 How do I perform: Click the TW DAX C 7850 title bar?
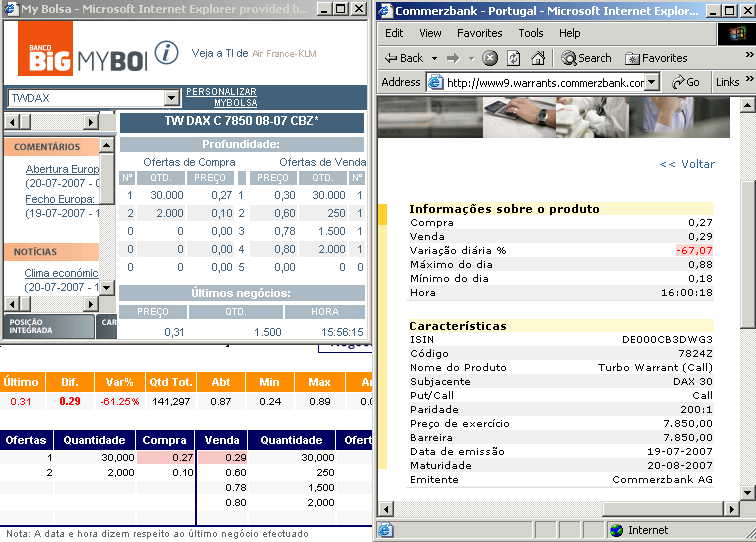coord(242,122)
